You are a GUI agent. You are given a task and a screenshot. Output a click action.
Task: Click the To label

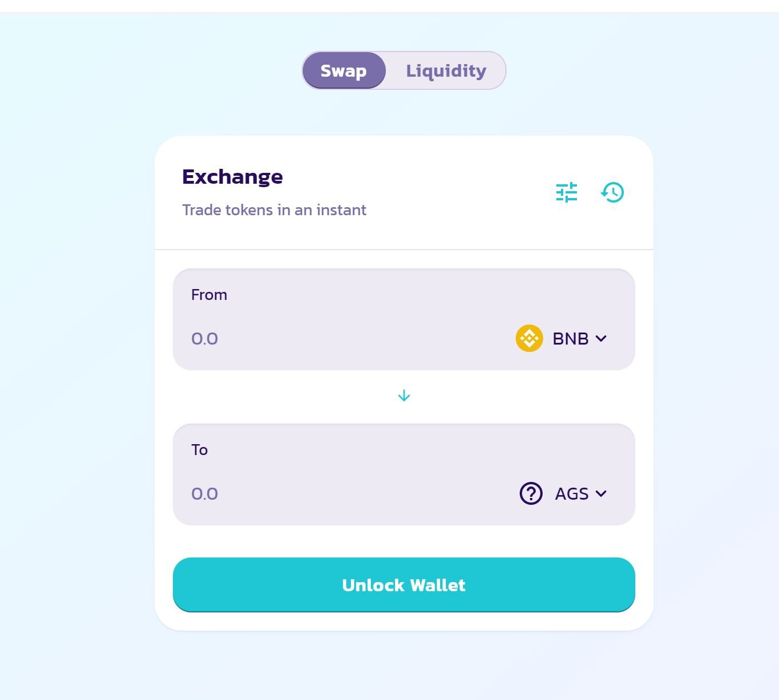[199, 450]
